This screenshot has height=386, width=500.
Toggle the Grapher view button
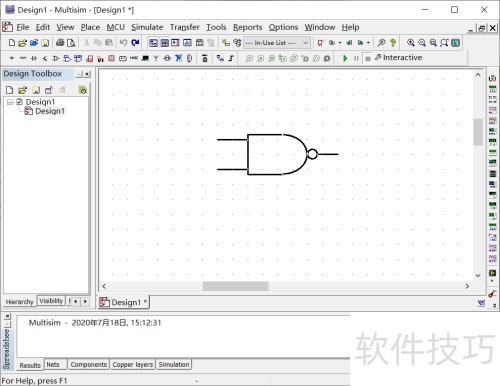click(x=187, y=43)
